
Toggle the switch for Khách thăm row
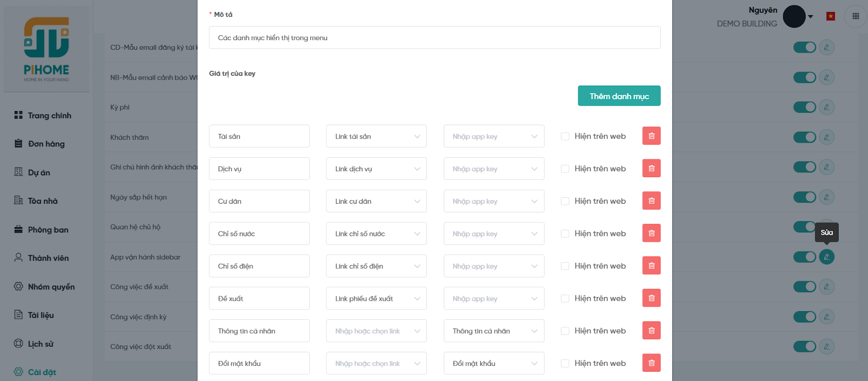coord(805,137)
